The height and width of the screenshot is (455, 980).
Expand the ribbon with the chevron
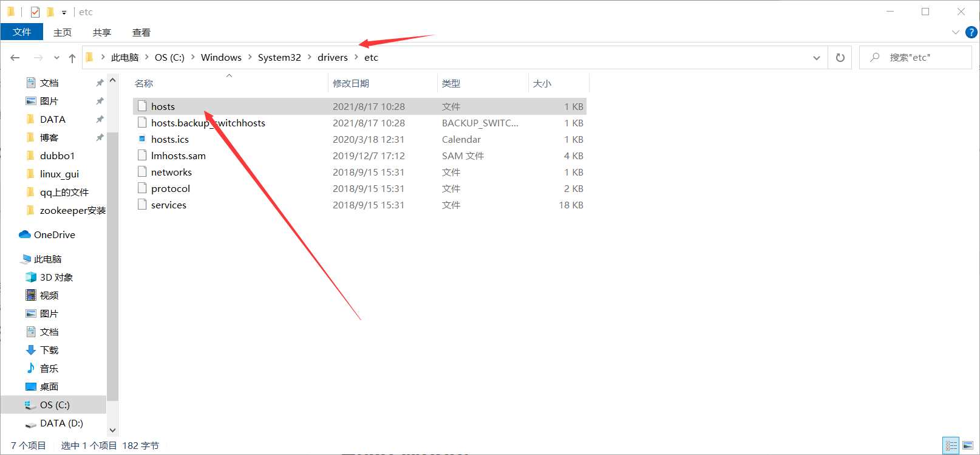click(x=956, y=32)
